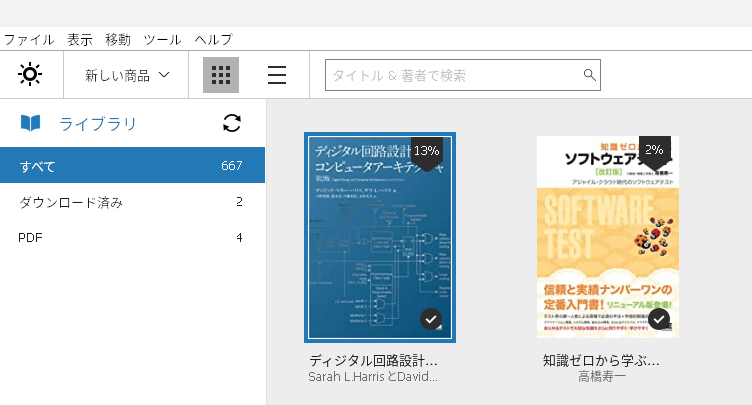Open the ファイル menu

(x=29, y=39)
